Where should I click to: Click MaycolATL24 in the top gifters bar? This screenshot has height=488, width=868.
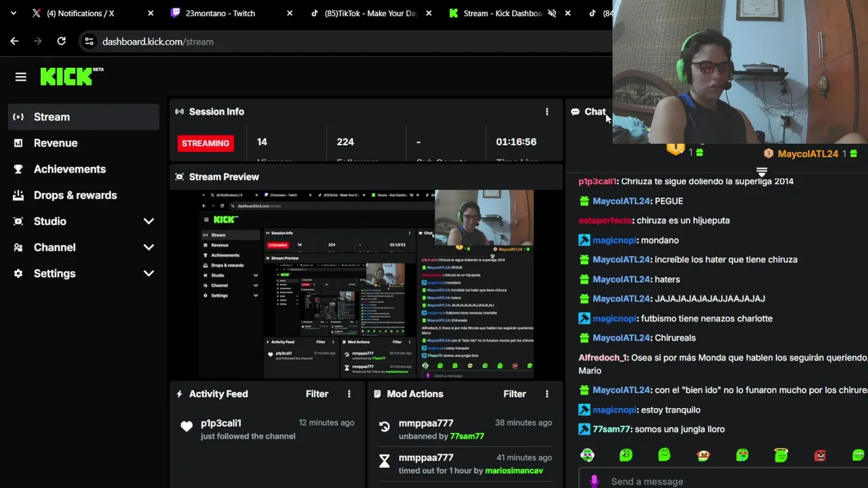(808, 154)
